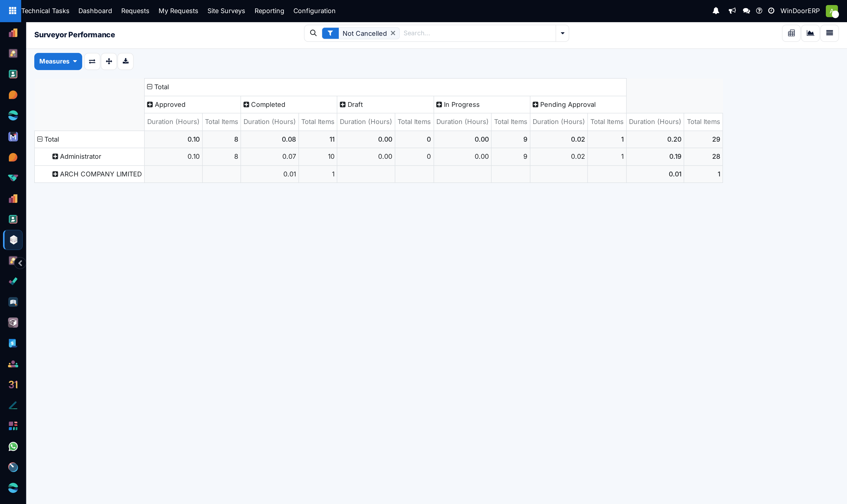Image resolution: width=847 pixels, height=504 pixels.
Task: Open the handshake CRM app in sidebar
Action: click(x=13, y=178)
